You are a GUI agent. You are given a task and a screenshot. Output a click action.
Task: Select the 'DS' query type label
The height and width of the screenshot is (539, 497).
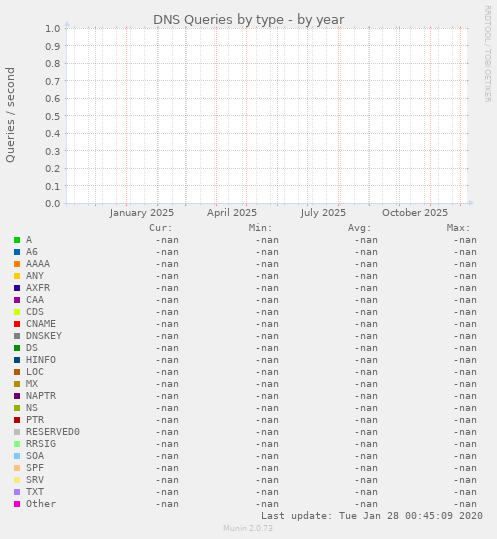(x=32, y=348)
